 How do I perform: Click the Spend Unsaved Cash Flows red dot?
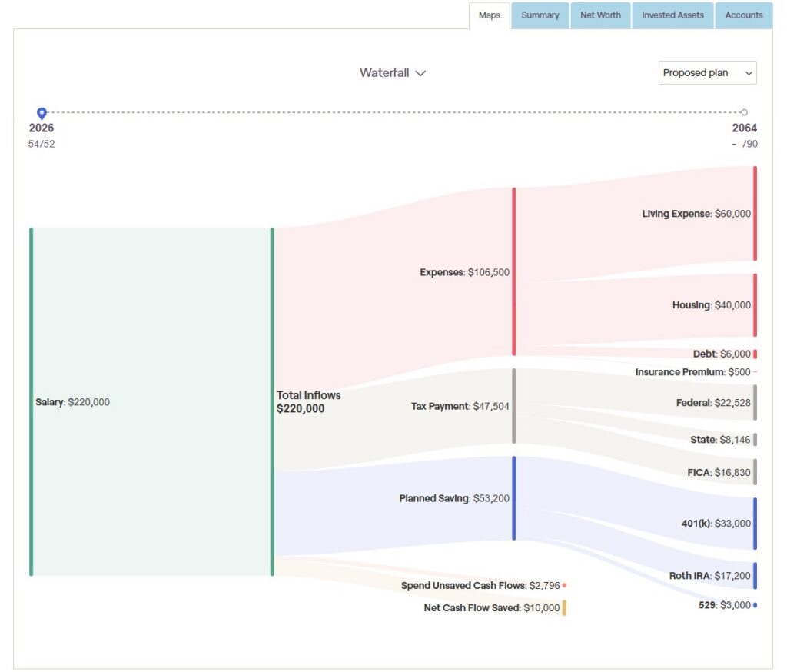click(564, 585)
